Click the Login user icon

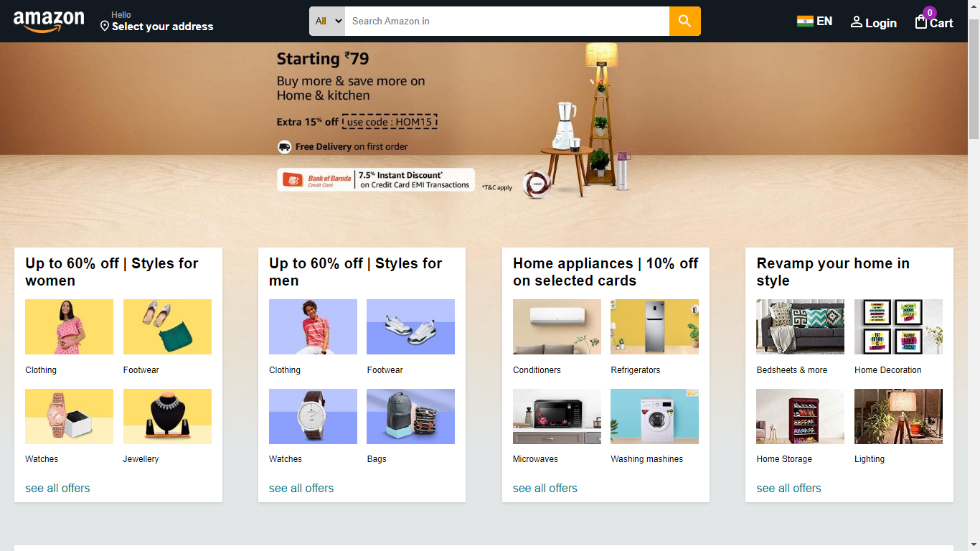pyautogui.click(x=857, y=22)
